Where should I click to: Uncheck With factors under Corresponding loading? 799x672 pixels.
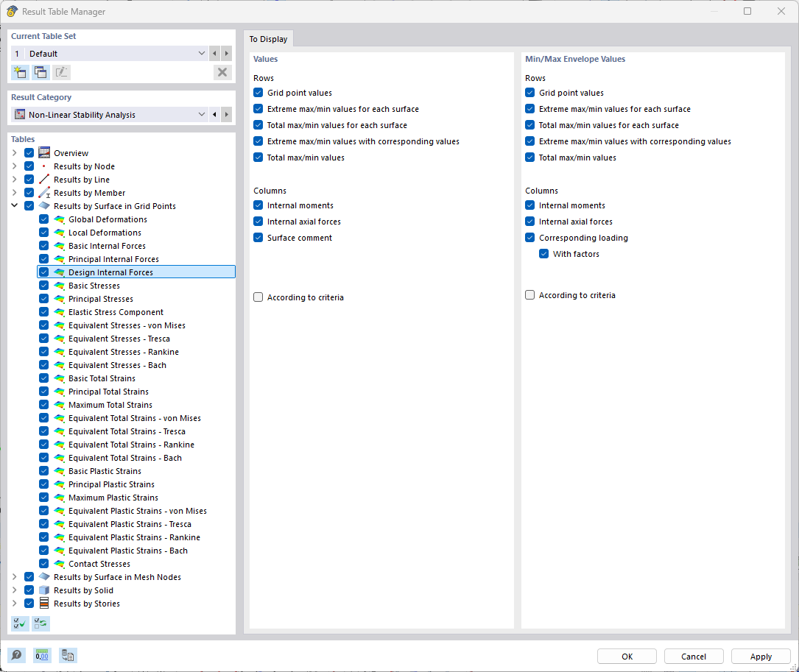[x=543, y=253]
